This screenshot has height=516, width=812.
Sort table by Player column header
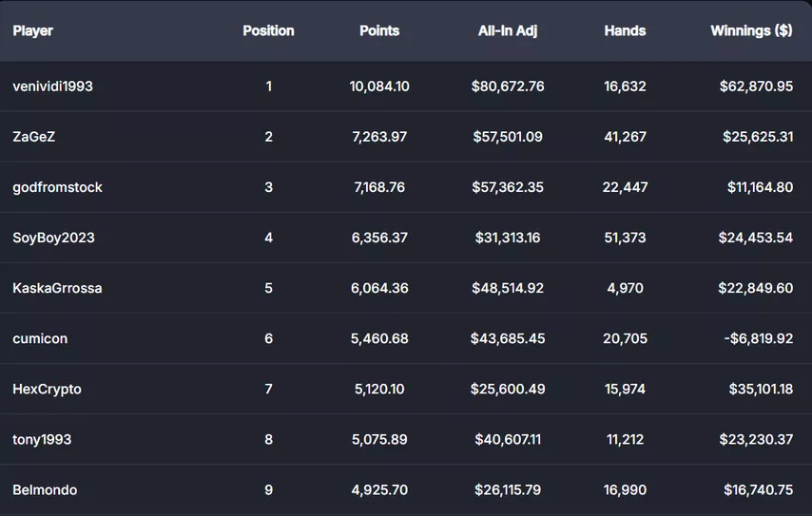tap(33, 30)
